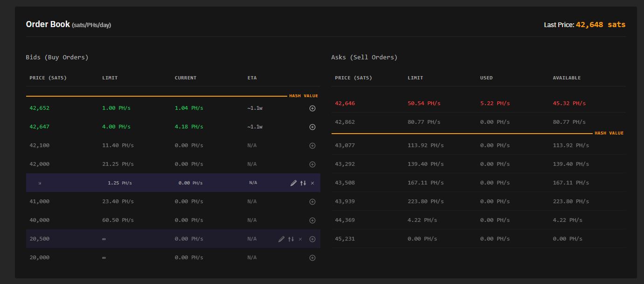This screenshot has width=644, height=284.
Task: Select the 42,647 bid price
Action: point(39,127)
